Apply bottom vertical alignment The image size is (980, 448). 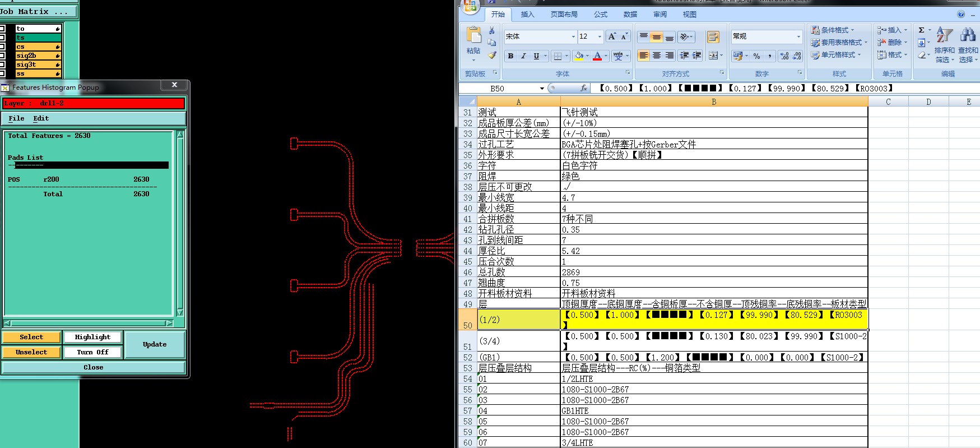click(669, 37)
